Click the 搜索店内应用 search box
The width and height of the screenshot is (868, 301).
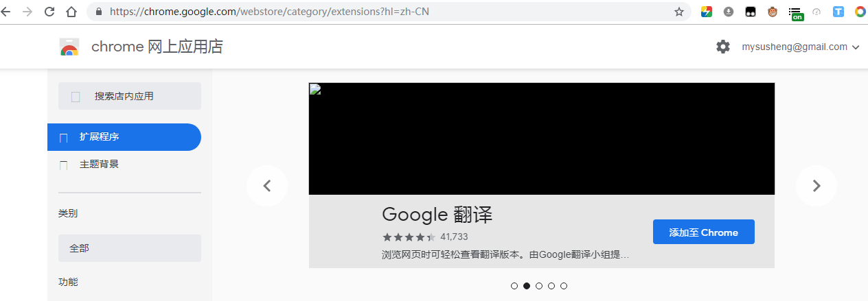pyautogui.click(x=130, y=96)
